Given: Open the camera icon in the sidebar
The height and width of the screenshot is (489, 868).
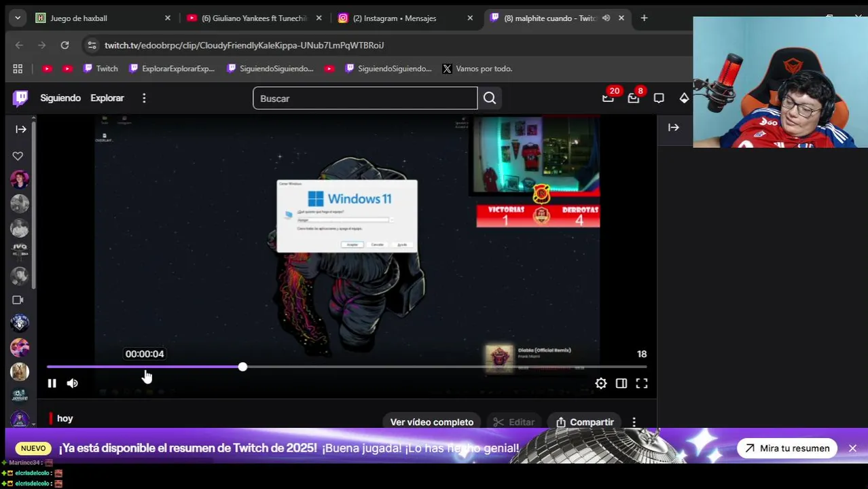Looking at the screenshot, I should point(18,300).
